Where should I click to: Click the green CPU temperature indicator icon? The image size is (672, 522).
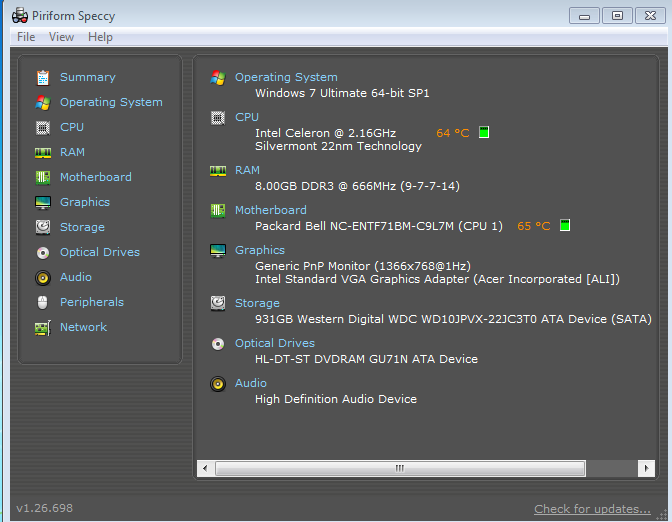(x=484, y=132)
